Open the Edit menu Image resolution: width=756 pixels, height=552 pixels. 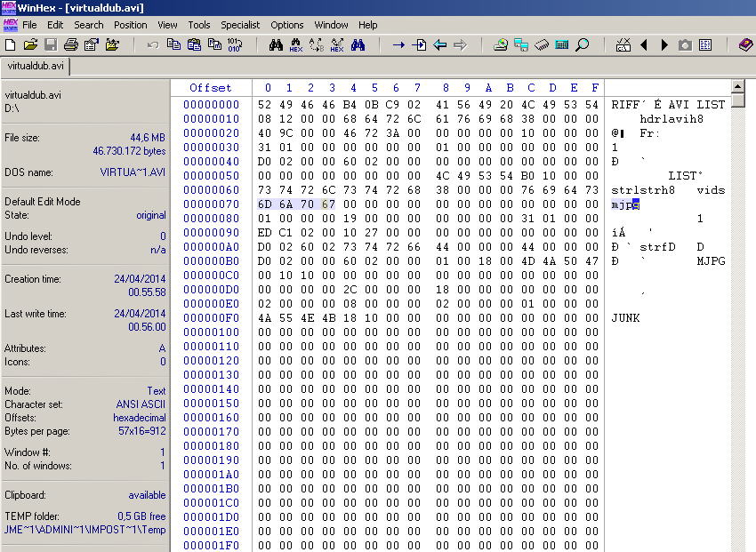point(55,25)
